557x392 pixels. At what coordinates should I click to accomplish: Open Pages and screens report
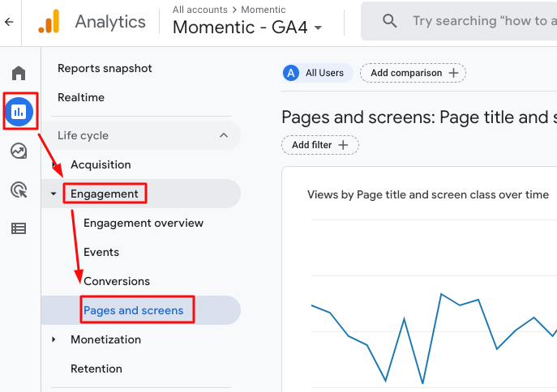point(133,310)
